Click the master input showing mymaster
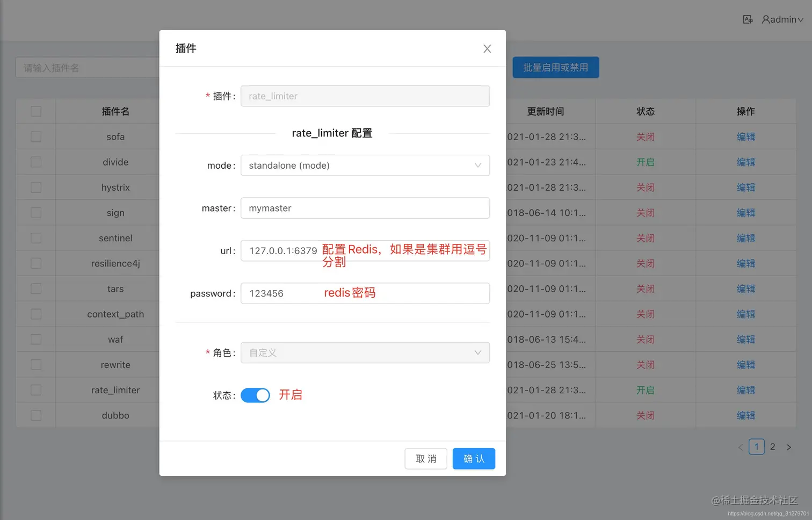This screenshot has width=812, height=520. click(x=365, y=208)
